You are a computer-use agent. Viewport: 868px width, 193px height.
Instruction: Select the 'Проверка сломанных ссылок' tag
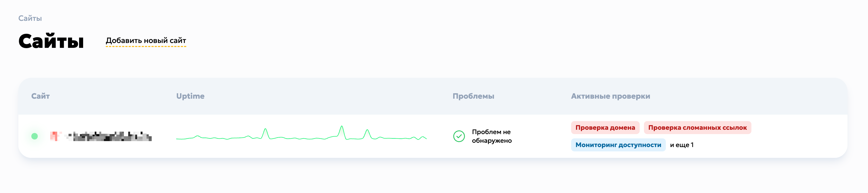click(x=697, y=128)
